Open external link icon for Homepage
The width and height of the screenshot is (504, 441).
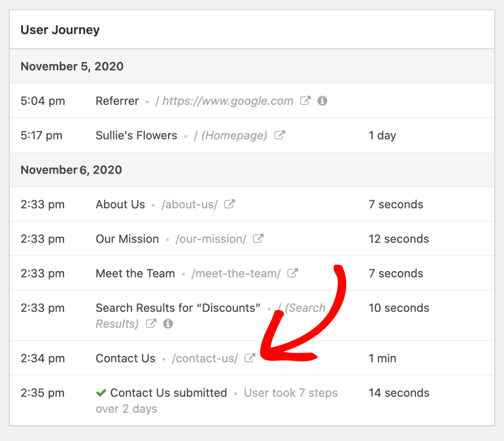click(280, 135)
